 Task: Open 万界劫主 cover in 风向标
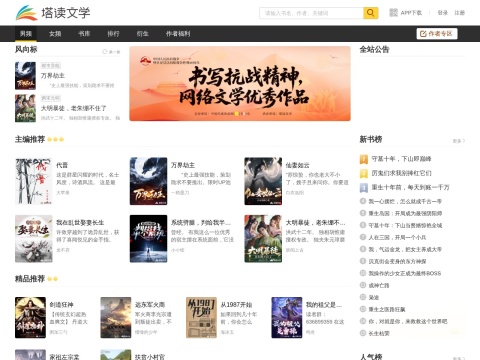pyautogui.click(x=25, y=76)
